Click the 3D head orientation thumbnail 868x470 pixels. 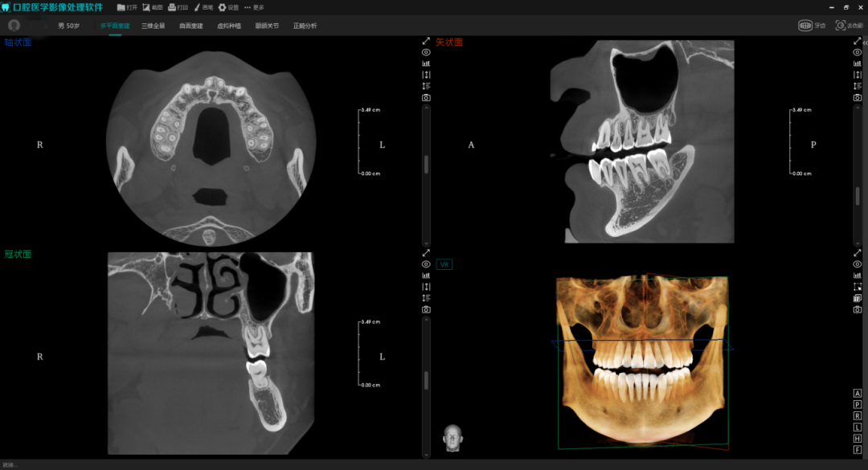452,438
